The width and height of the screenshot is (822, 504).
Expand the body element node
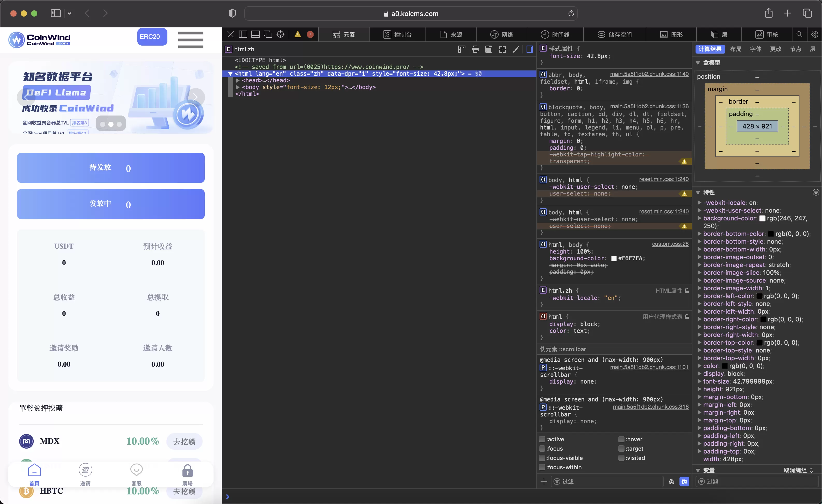coord(238,87)
